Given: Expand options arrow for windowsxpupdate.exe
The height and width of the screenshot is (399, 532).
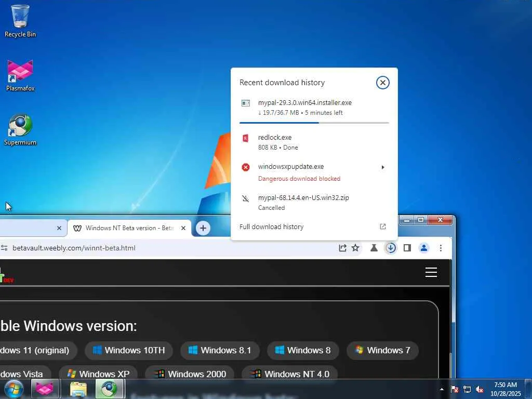Looking at the screenshot, I should point(383,167).
